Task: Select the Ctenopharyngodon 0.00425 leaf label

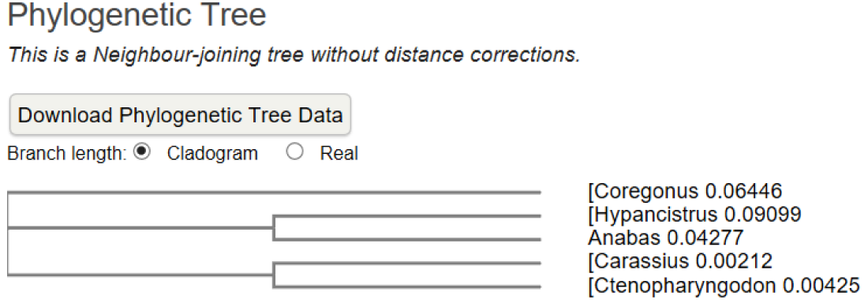Action: pos(724,286)
